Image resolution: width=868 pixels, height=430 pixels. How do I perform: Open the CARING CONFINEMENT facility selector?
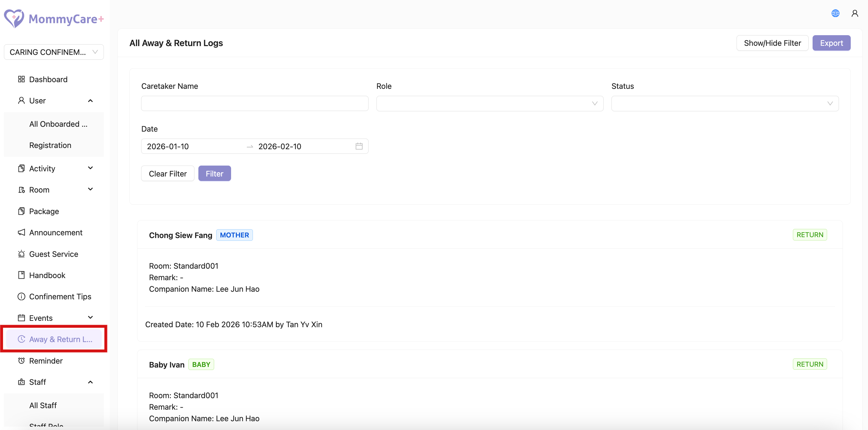54,52
